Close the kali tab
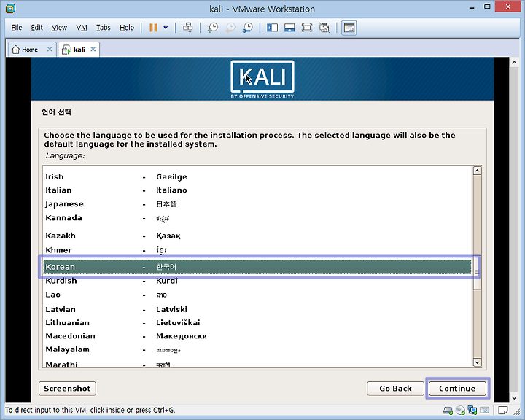 pyautogui.click(x=93, y=50)
